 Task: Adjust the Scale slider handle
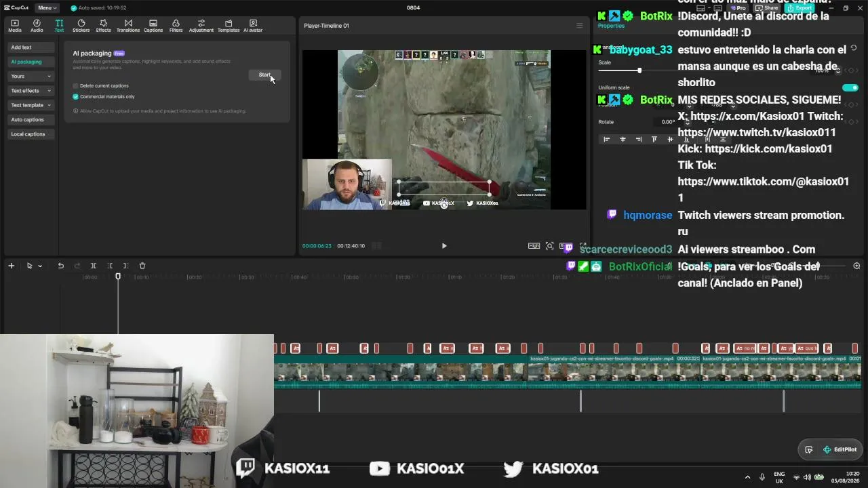[x=639, y=70]
